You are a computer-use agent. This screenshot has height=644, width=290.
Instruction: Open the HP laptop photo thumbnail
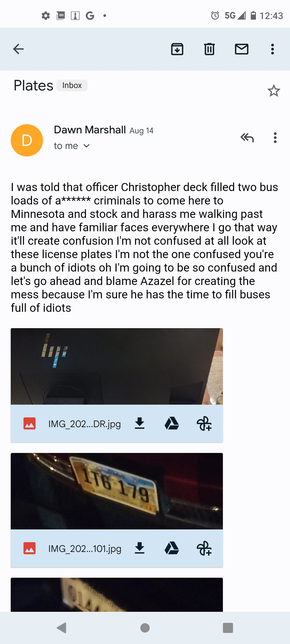(x=117, y=366)
